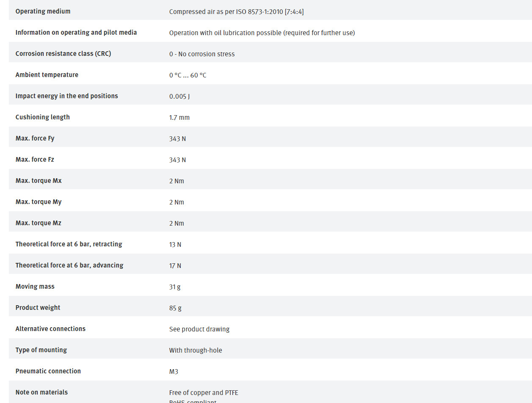Click the Theoretical force advancing label

[x=69, y=265]
